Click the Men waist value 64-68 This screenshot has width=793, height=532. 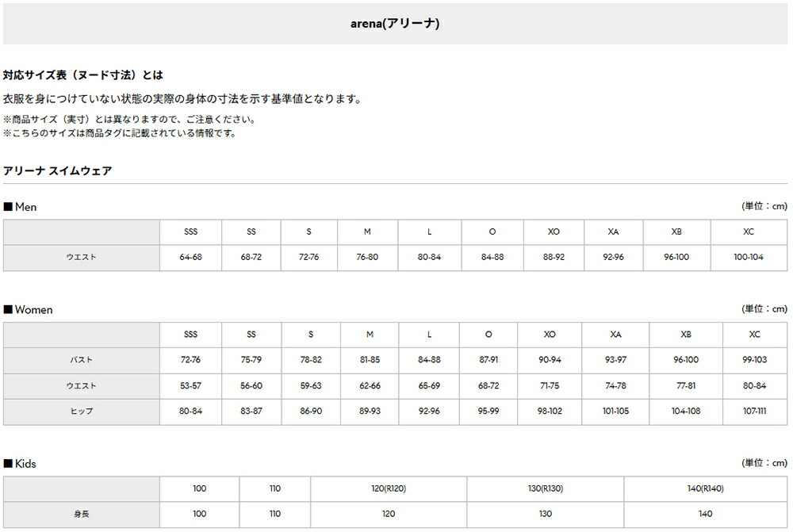(190, 258)
